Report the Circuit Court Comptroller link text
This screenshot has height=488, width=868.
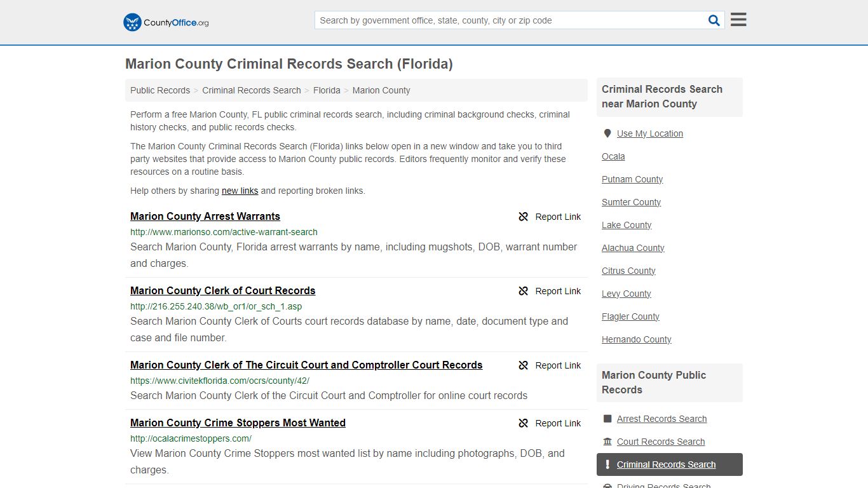coord(558,365)
